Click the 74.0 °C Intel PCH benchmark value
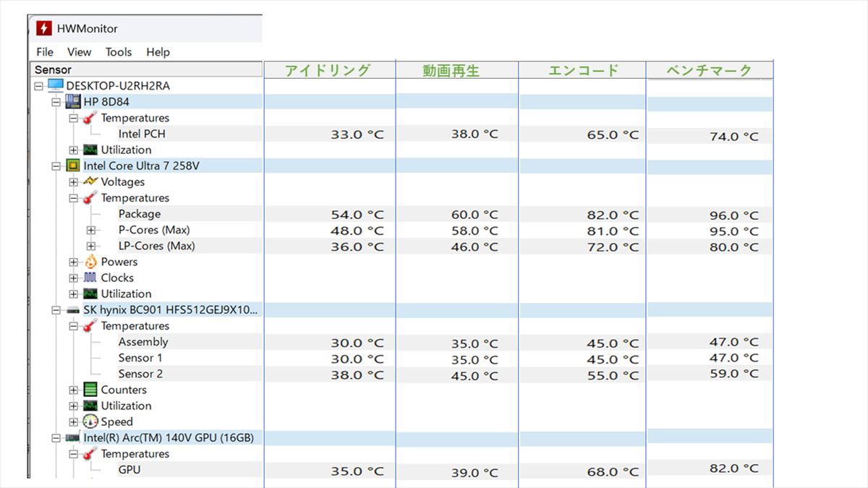The width and height of the screenshot is (868, 488). (x=733, y=136)
